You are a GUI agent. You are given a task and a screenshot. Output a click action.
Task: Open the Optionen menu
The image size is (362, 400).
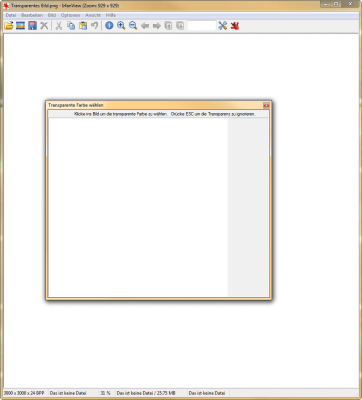tap(70, 15)
